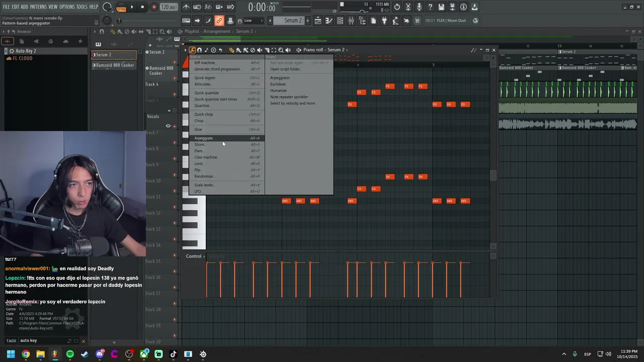Click the Play button
Screen dimensions: 644x362
132,7
